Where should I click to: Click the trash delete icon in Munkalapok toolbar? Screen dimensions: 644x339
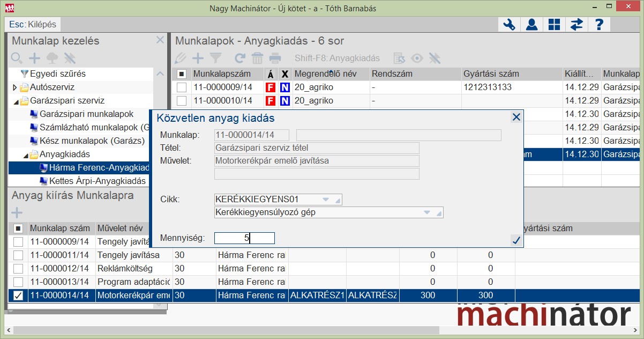[x=257, y=58]
